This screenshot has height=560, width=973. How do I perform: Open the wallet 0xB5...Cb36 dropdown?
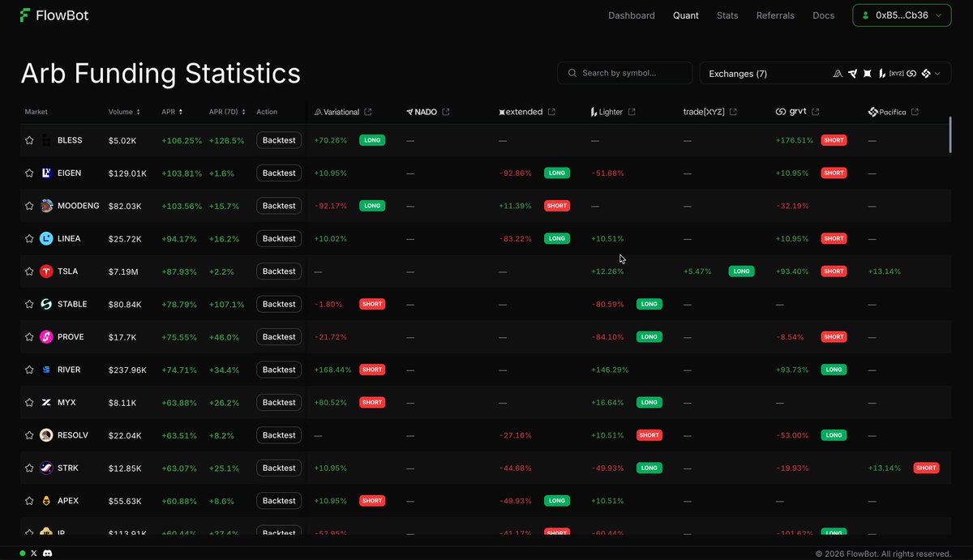point(902,15)
